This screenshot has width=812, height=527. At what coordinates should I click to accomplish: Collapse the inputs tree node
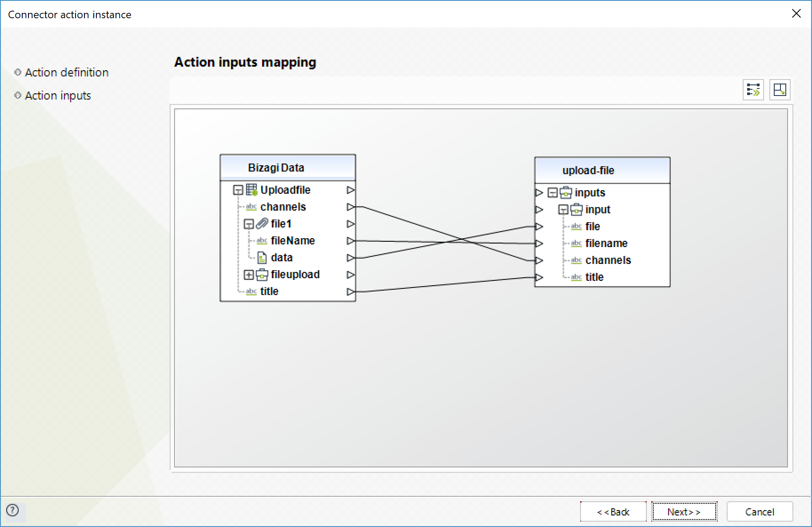tap(553, 193)
